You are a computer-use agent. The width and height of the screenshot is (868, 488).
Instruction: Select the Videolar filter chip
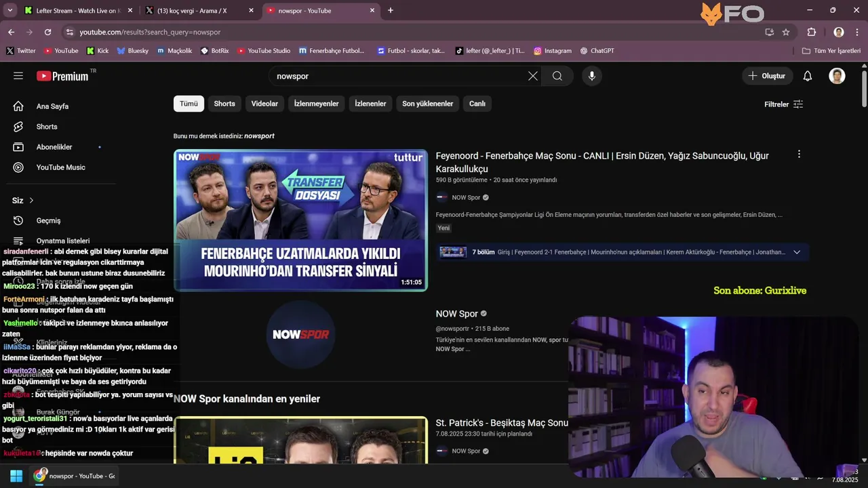[x=264, y=104]
